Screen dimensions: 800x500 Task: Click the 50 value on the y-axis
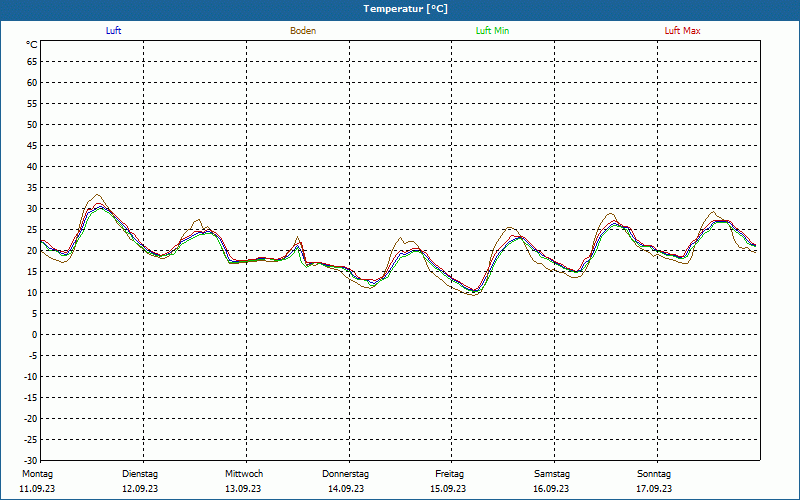tap(32, 124)
